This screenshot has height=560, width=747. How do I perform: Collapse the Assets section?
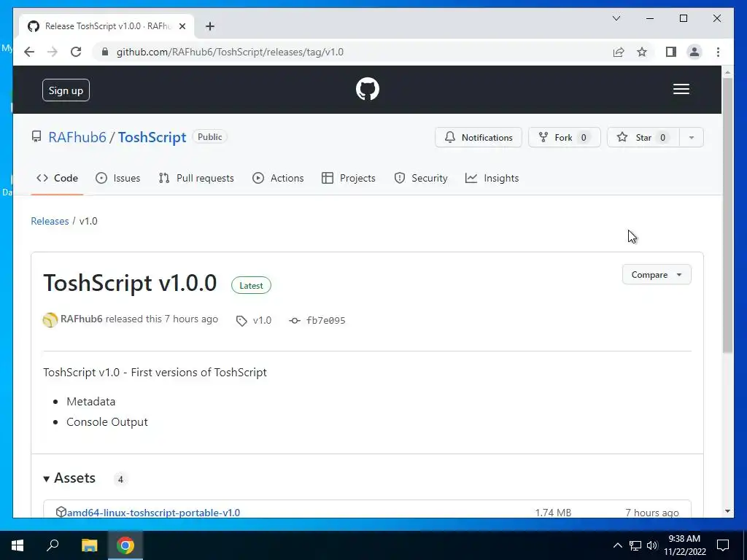point(69,478)
